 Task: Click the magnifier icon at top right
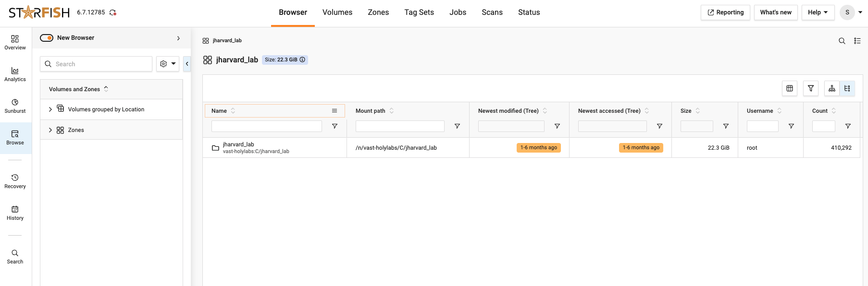[x=842, y=41]
